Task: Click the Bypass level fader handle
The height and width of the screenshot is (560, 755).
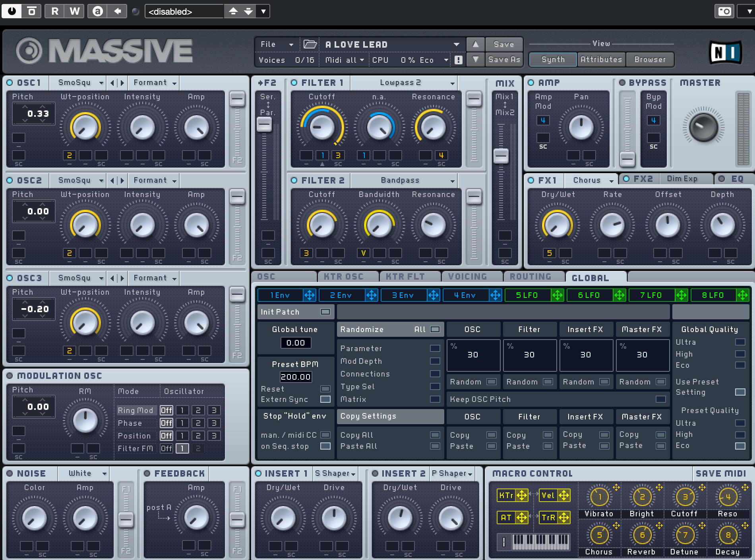Action: 627,159
